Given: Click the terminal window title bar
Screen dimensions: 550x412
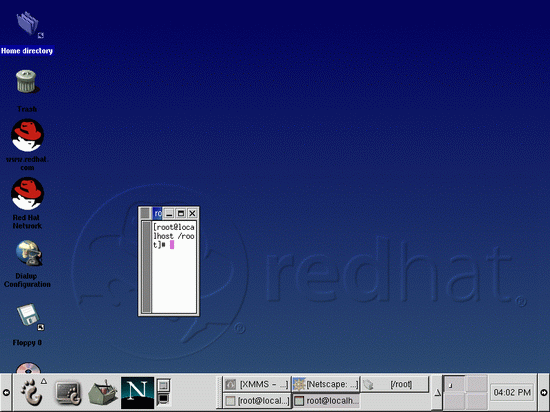Looking at the screenshot, I should pyautogui.click(x=157, y=213).
